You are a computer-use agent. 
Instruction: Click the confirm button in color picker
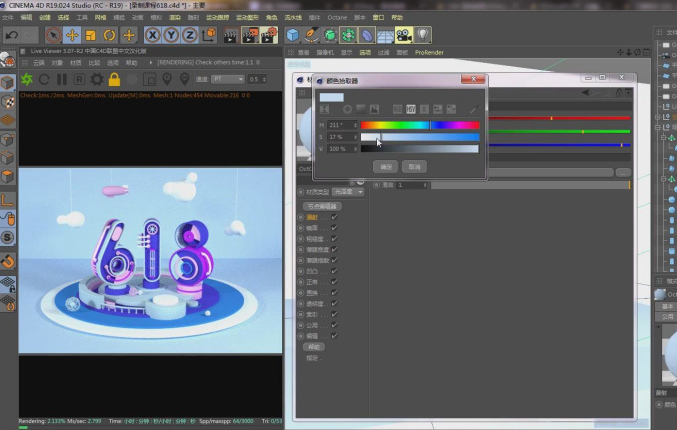(385, 166)
